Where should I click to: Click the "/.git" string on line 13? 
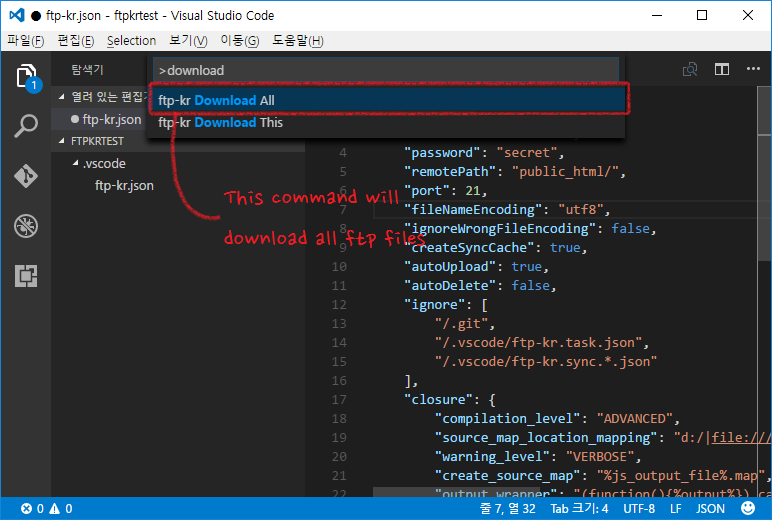(461, 324)
